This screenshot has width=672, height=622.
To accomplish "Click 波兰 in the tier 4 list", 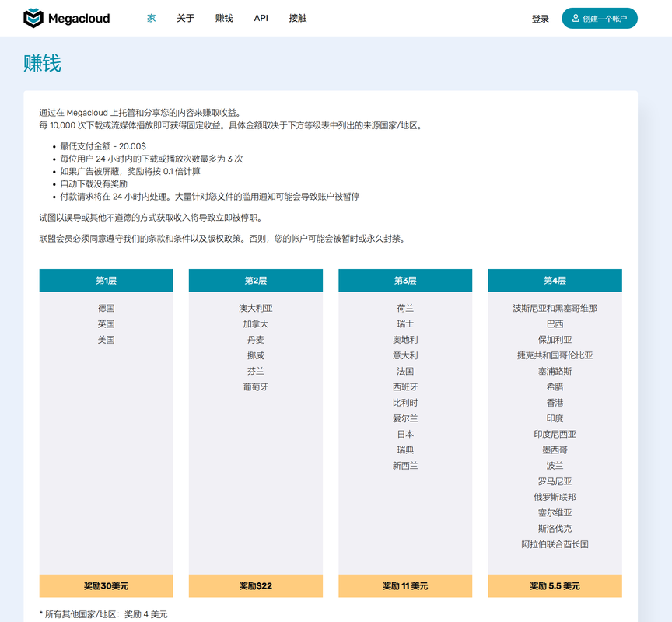I will click(555, 466).
